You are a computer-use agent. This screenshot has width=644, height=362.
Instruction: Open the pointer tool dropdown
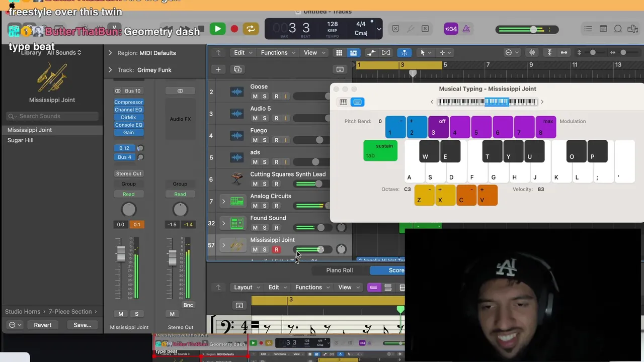coord(426,52)
